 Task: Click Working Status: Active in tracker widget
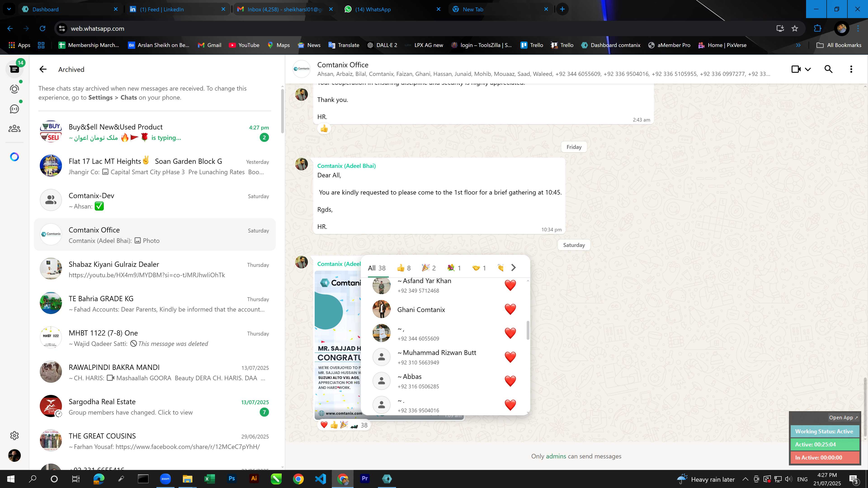825,432
